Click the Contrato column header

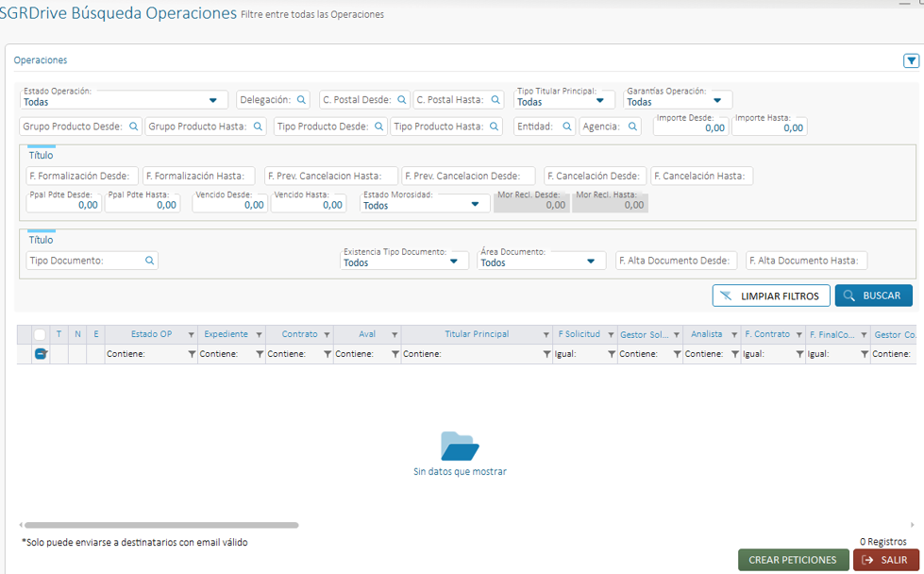[x=299, y=334]
